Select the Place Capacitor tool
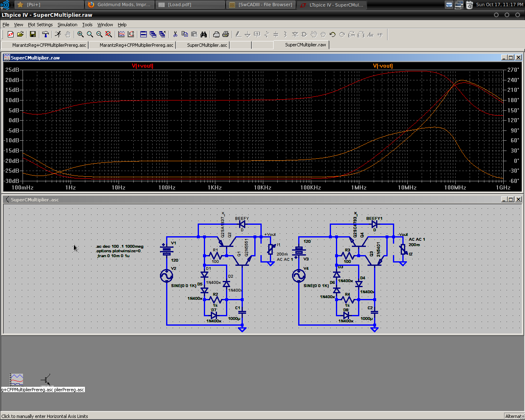The image size is (525, 420). tap(276, 34)
